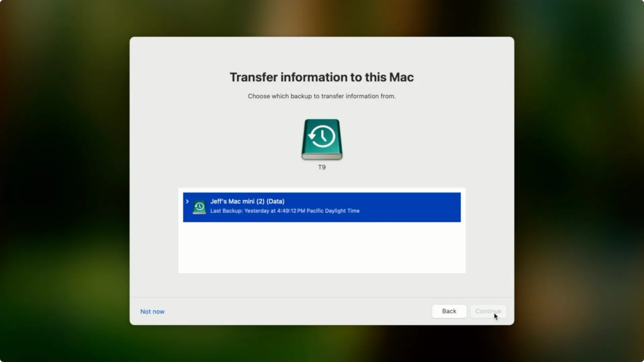
Task: Click the gray base of the T9 drive icon
Action: (x=322, y=157)
